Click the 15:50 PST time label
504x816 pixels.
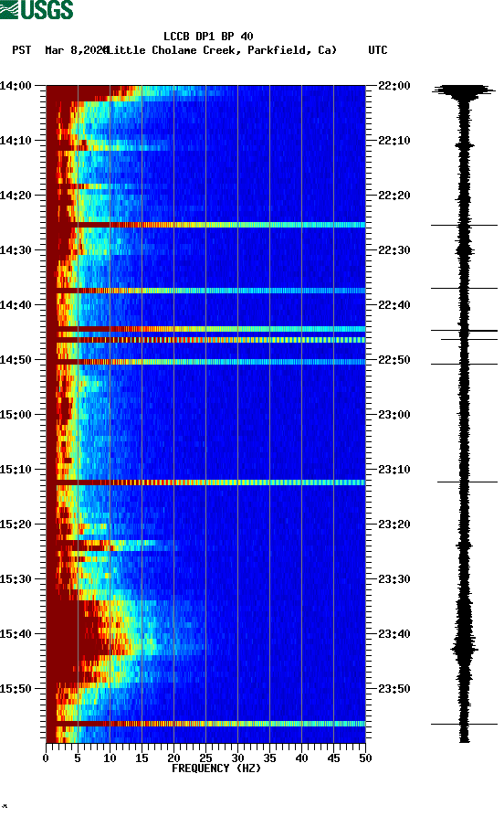[x=16, y=688]
